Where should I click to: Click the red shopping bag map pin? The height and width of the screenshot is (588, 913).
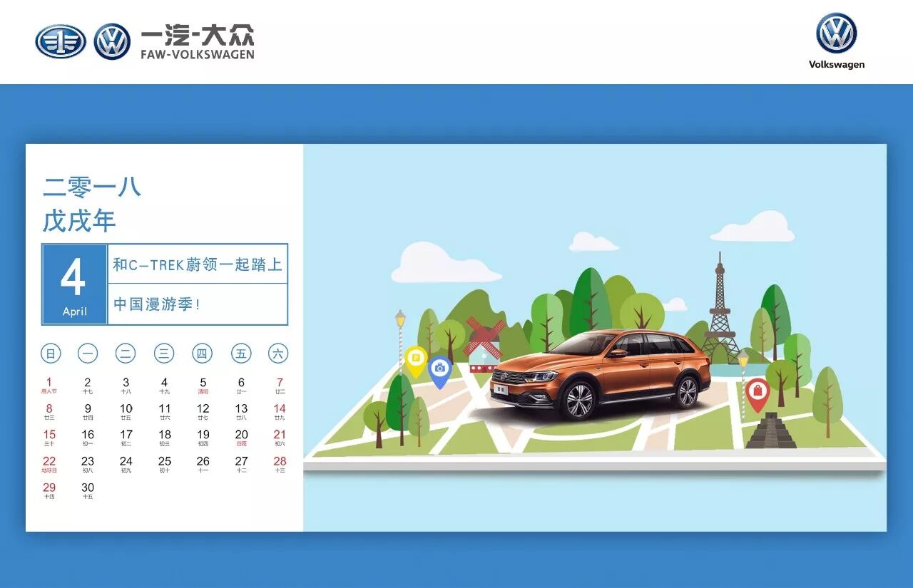tap(757, 396)
